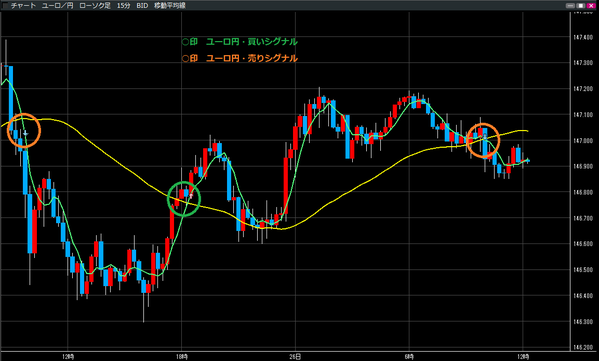
Task: Click the ユーロ/円 currency pair label
Action: coord(57,6)
